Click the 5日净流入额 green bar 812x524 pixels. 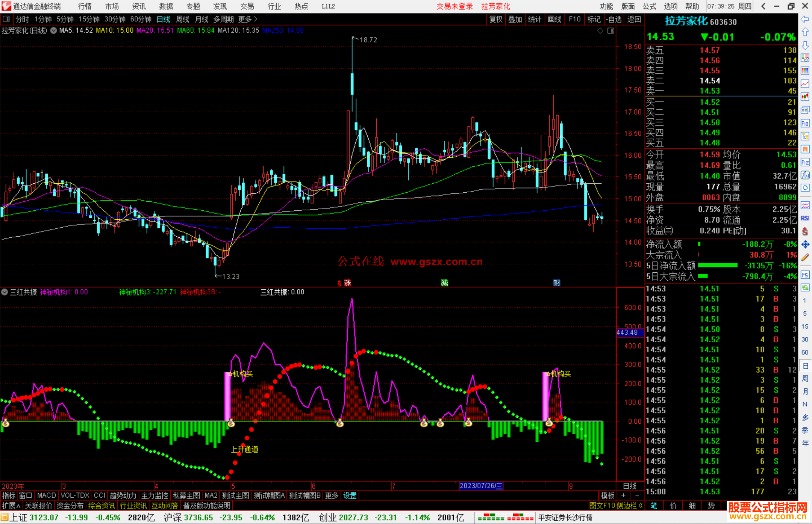[717, 266]
